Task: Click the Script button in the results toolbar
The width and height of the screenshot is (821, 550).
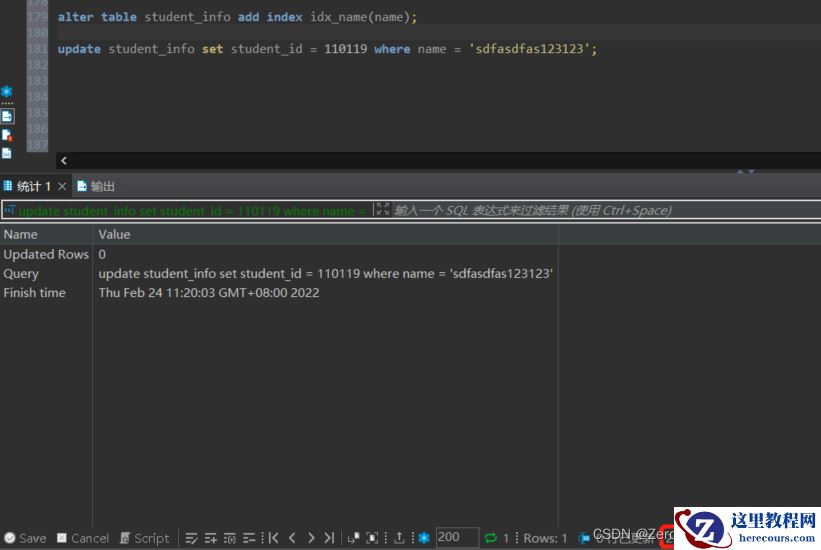Action: [x=145, y=538]
